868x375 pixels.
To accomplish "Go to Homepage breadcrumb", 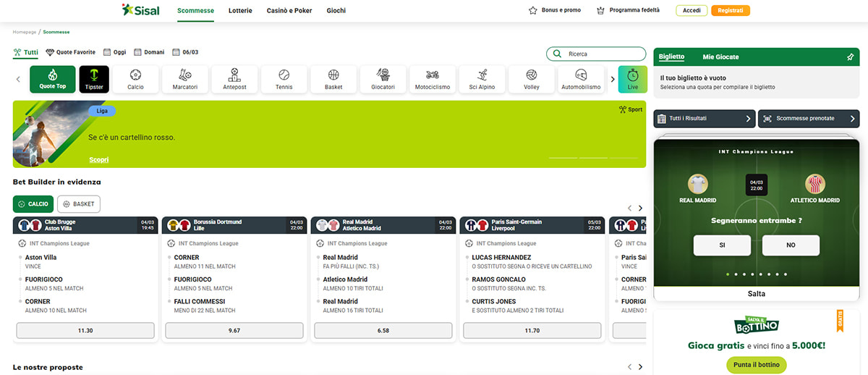I will (24, 32).
